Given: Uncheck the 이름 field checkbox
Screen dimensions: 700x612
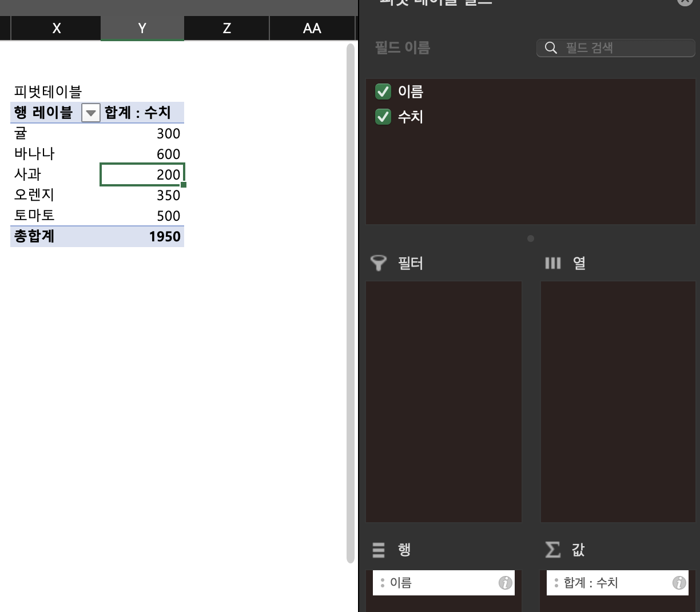Looking at the screenshot, I should 383,92.
